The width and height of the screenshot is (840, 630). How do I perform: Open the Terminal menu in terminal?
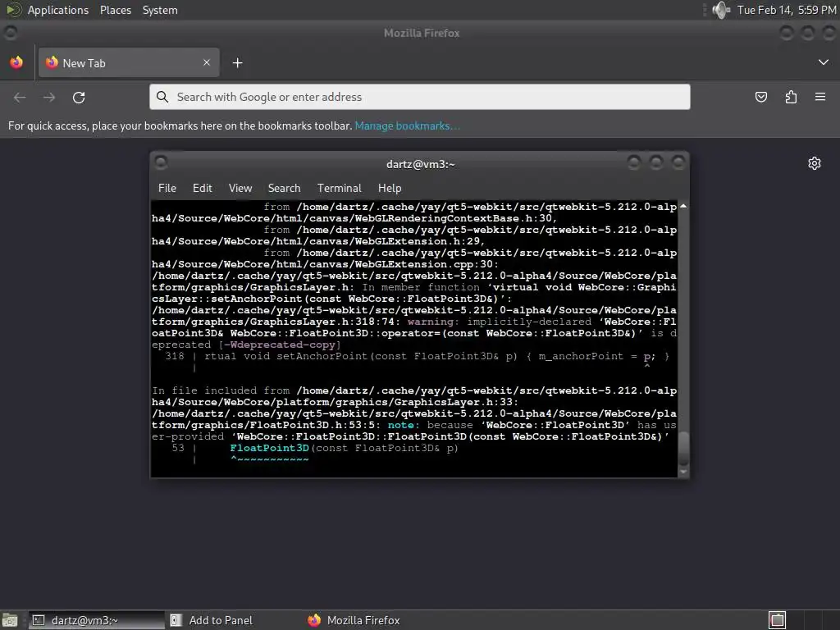pos(339,188)
